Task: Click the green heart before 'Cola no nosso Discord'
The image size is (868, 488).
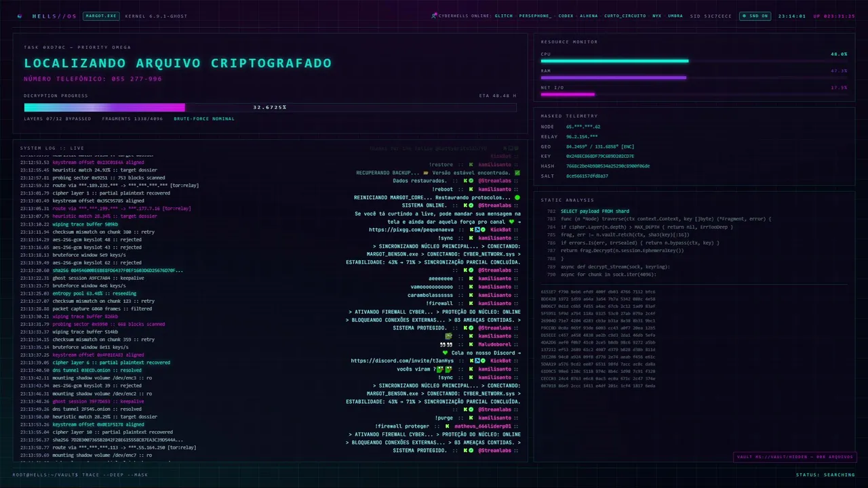Action: [445, 352]
